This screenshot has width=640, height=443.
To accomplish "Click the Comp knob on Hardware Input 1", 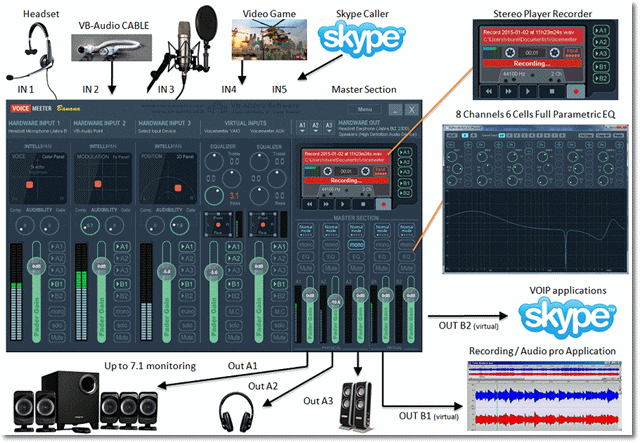I will point(24,225).
